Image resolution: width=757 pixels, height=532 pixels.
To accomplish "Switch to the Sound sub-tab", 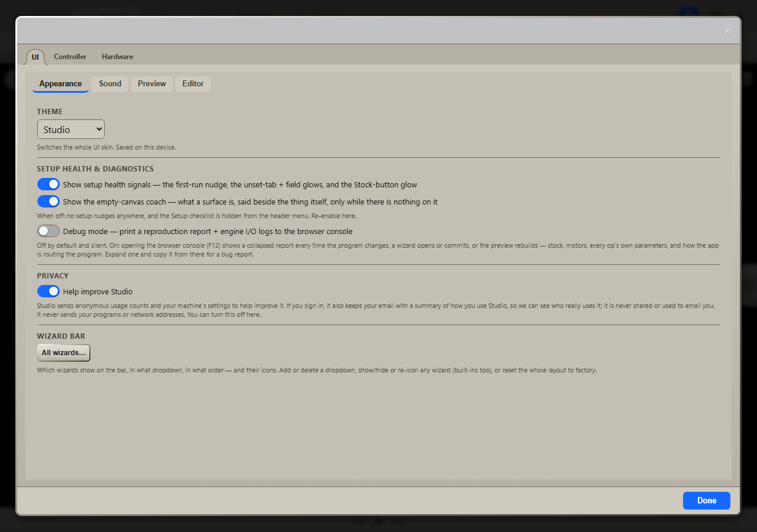I will pyautogui.click(x=110, y=84).
